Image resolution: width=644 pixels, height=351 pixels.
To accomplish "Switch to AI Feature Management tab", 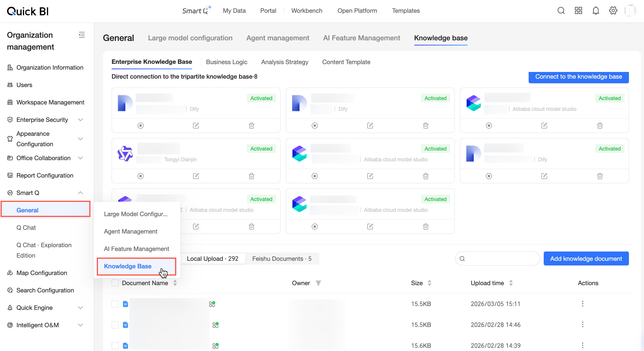I will (x=361, y=38).
